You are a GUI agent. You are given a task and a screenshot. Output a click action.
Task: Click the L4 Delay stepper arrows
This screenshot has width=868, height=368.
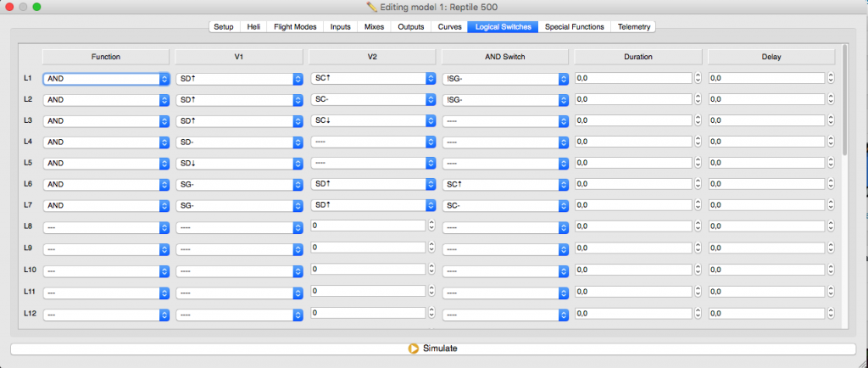831,142
